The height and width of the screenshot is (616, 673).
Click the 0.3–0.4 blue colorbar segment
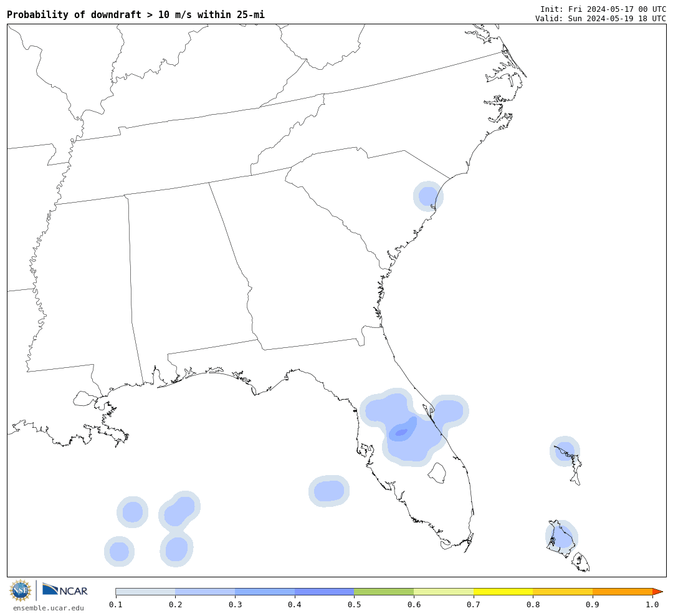[265, 592]
